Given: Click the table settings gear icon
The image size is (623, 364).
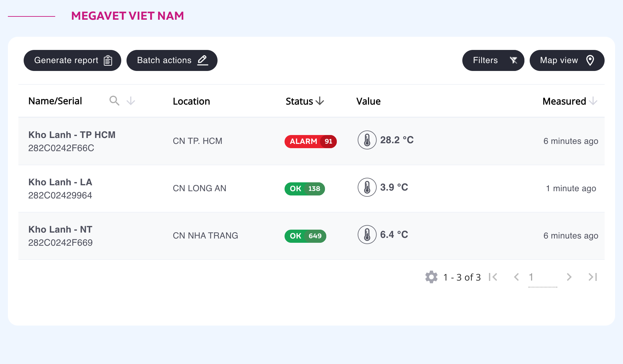Looking at the screenshot, I should 431,277.
